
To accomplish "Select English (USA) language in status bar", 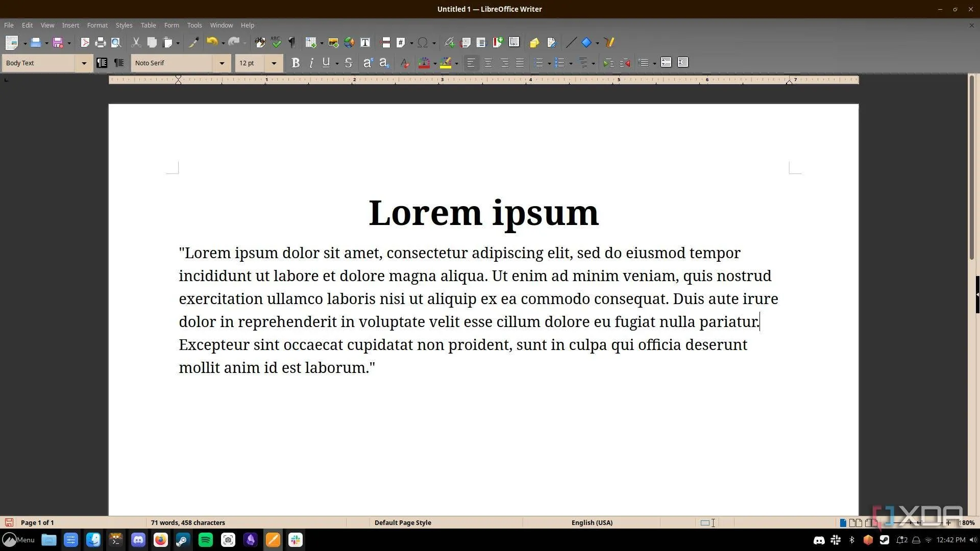I will (x=592, y=522).
